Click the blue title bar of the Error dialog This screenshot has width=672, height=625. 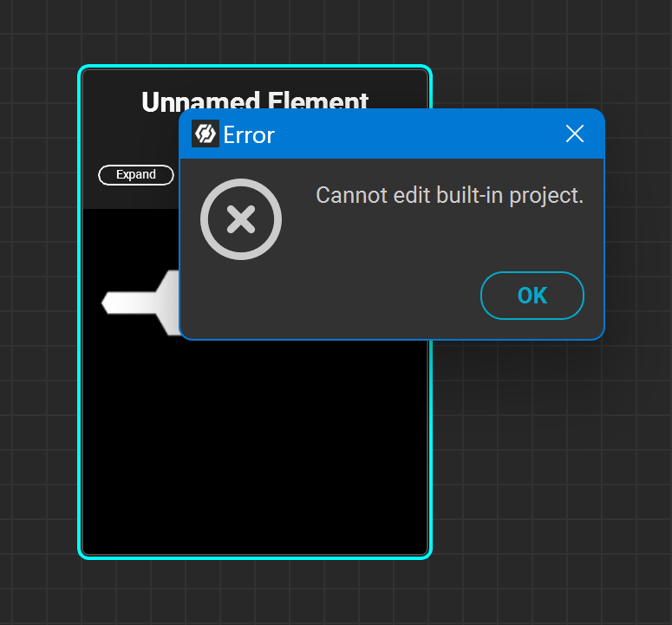pyautogui.click(x=416, y=134)
